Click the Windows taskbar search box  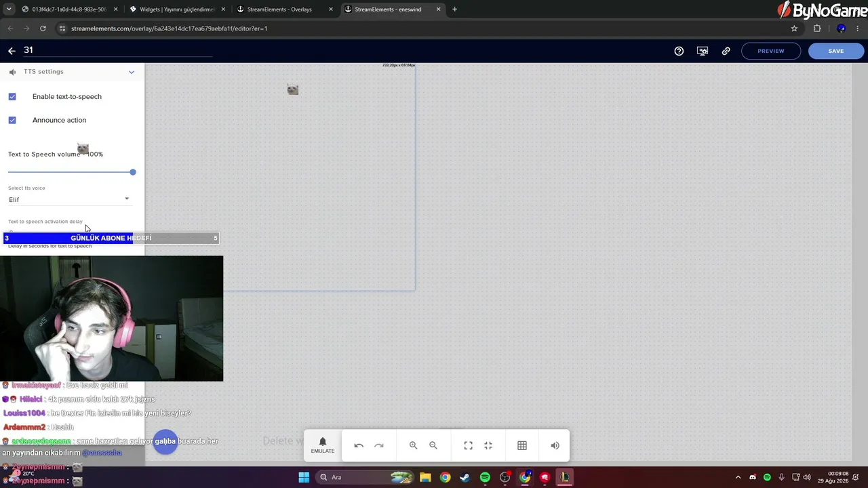point(363,477)
